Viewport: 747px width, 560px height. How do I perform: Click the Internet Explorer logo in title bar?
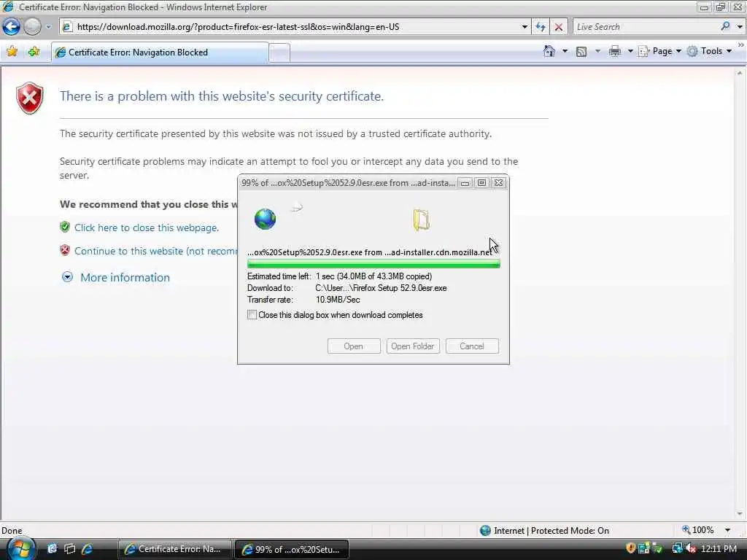[8, 7]
